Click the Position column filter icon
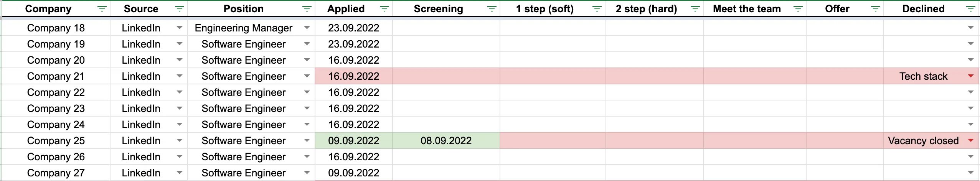 307,9
